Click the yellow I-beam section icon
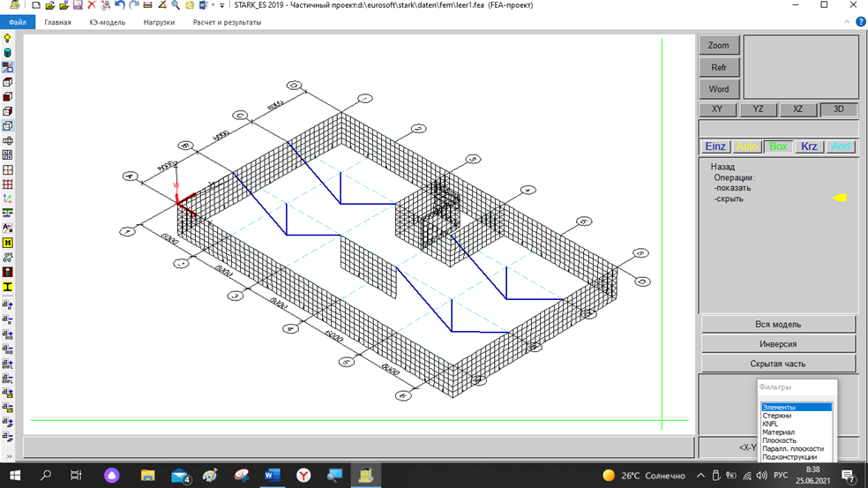The width and height of the screenshot is (868, 488). click(8, 287)
